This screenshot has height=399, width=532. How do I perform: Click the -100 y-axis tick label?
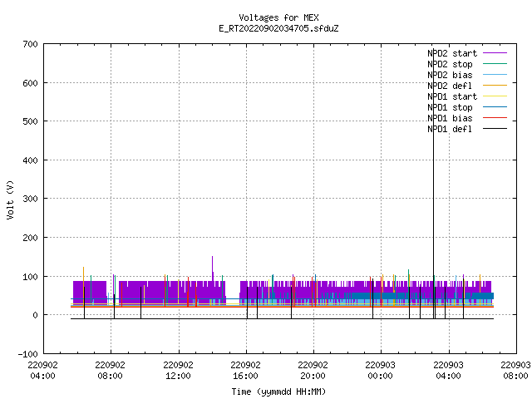click(x=28, y=354)
